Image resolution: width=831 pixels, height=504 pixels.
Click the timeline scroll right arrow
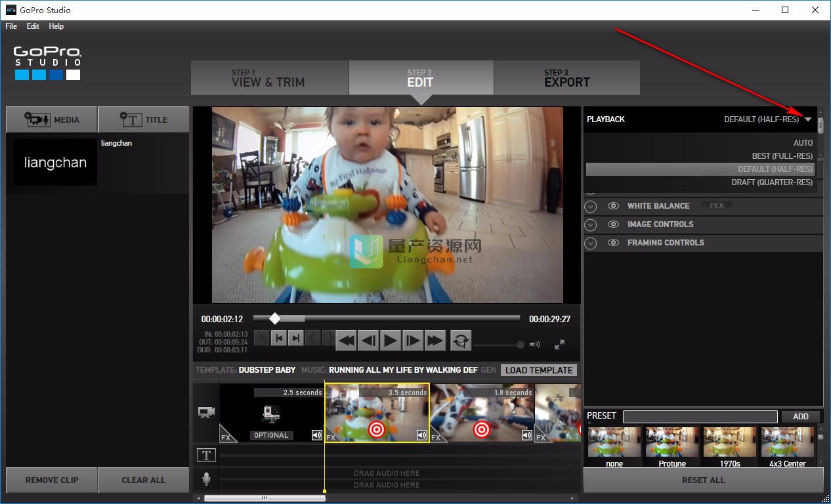(x=572, y=498)
